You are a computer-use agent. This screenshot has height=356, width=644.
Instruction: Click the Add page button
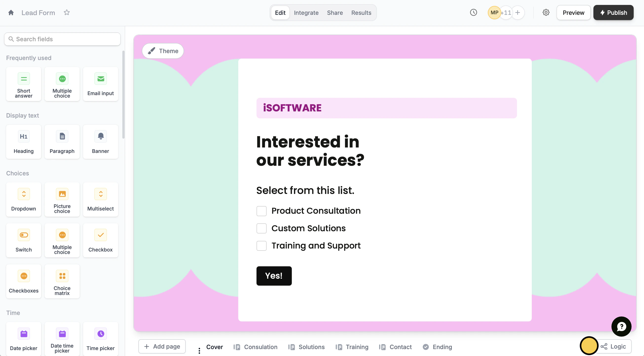[x=162, y=346]
